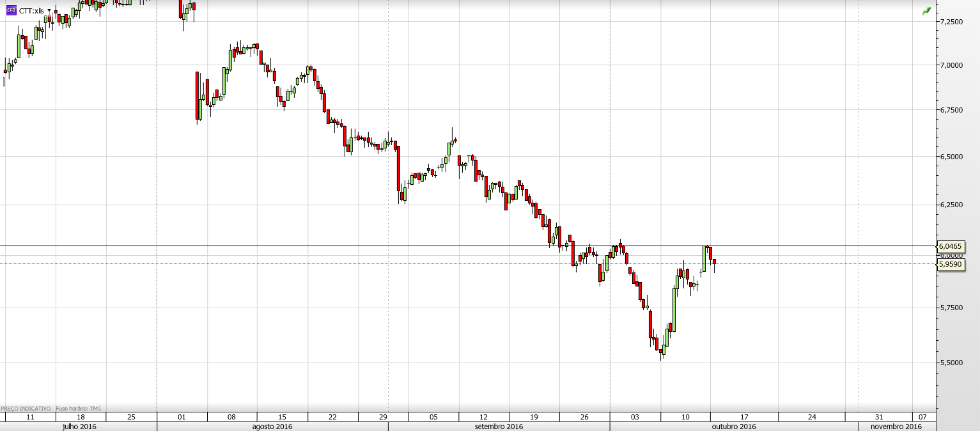Click the date label 03 on time axis
This screenshot has width=980, height=431.
[635, 417]
